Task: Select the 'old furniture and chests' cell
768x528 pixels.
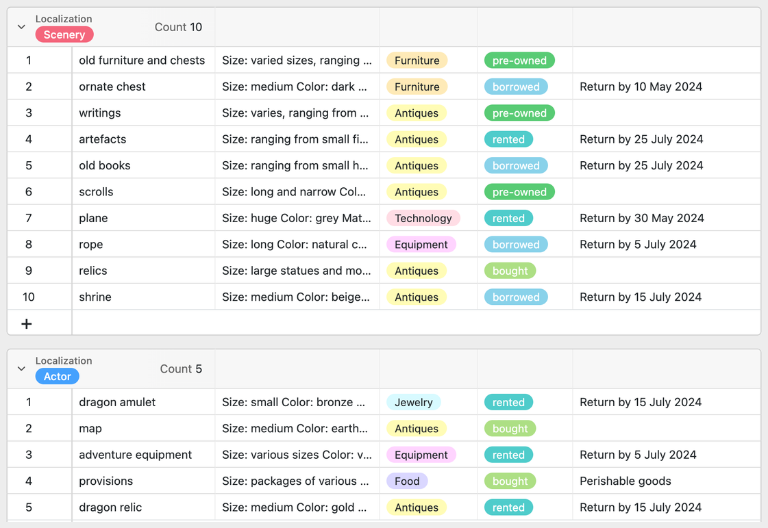Action: [x=142, y=61]
